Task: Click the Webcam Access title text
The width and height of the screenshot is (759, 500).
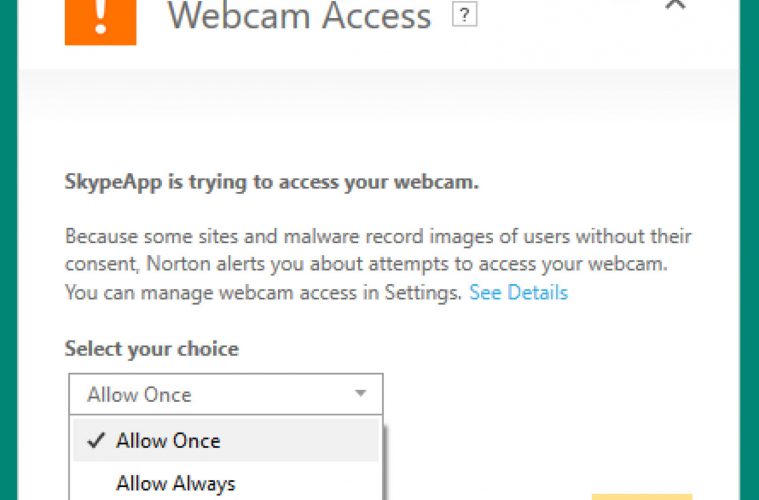Action: 299,15
